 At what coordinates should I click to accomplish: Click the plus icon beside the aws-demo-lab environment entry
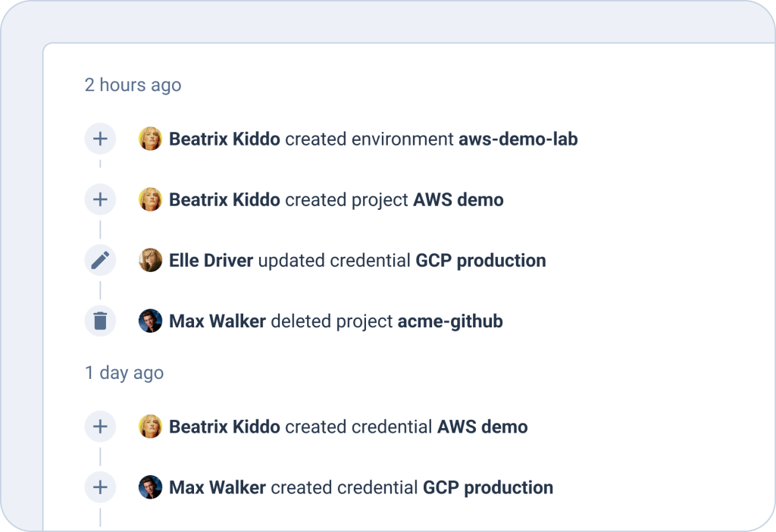click(100, 139)
